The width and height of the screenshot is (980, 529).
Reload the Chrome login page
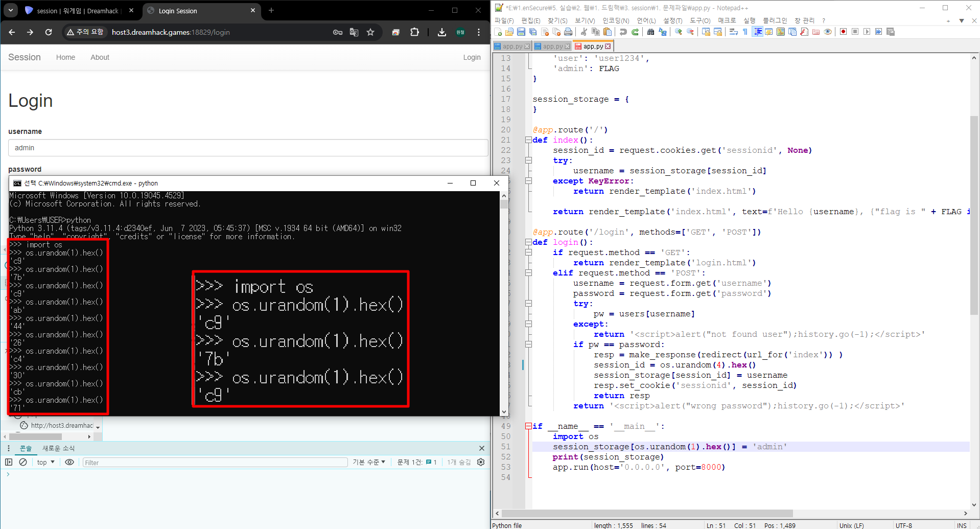pos(49,32)
